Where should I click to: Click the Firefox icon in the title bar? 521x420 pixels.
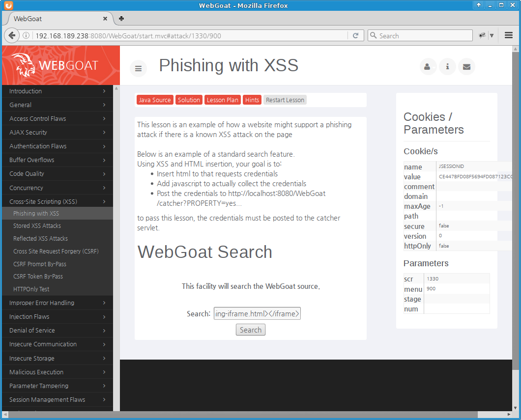pyautogui.click(x=9, y=5)
